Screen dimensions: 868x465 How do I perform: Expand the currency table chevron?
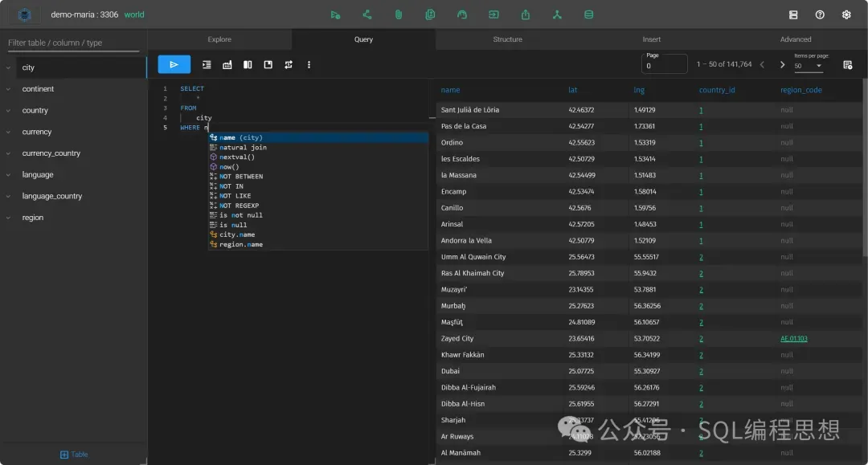tap(8, 133)
